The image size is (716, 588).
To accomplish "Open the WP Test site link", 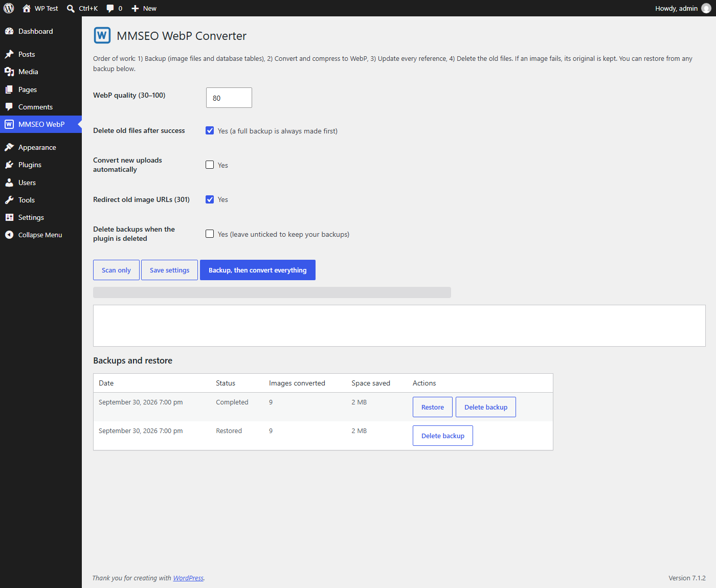I will (40, 8).
